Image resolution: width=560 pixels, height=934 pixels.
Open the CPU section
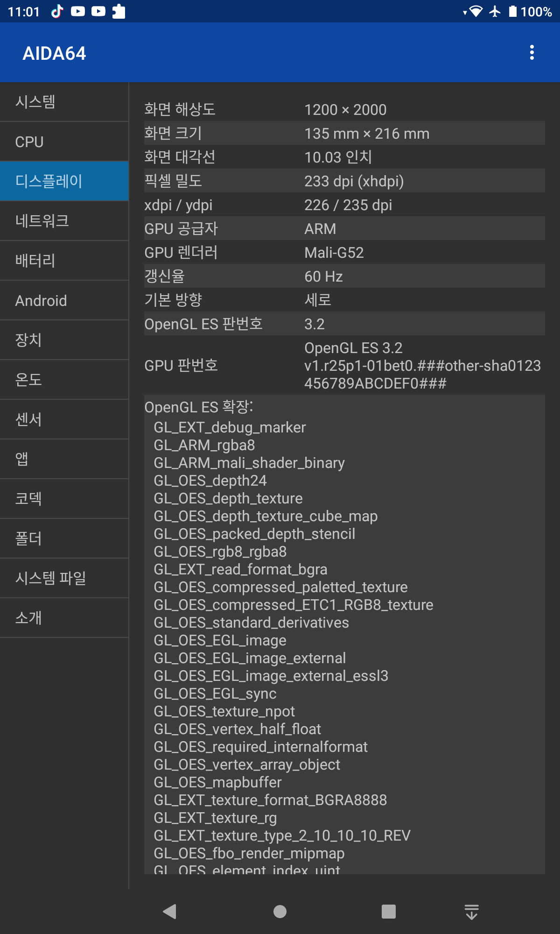pyautogui.click(x=64, y=142)
